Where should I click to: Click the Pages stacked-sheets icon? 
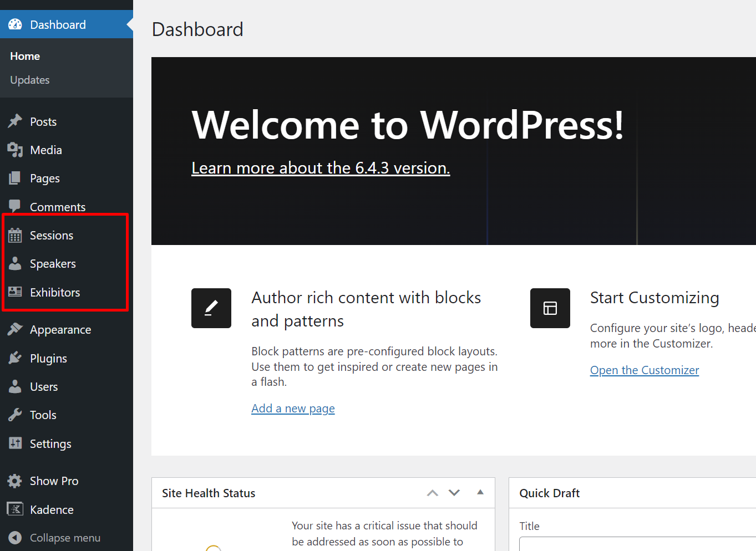pyautogui.click(x=15, y=178)
